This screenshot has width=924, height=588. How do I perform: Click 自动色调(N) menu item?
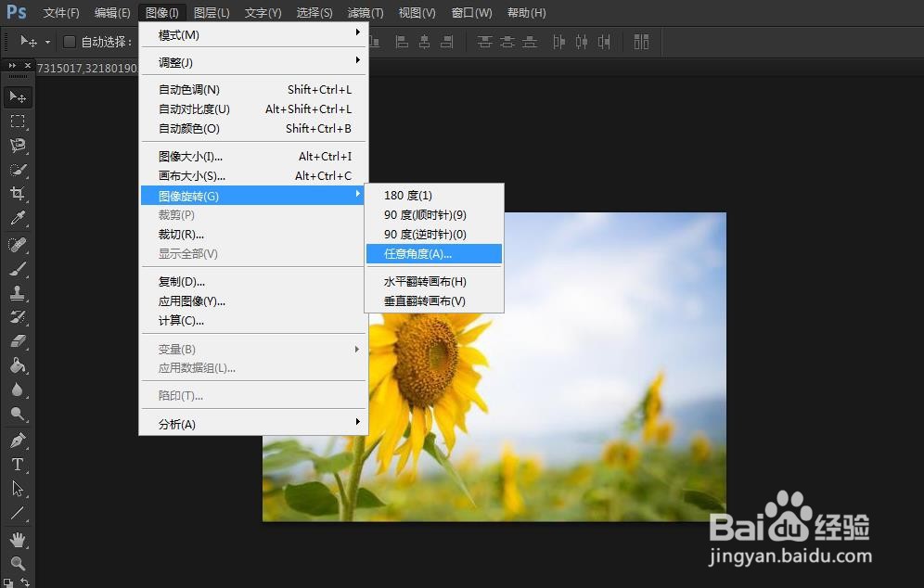(253, 90)
